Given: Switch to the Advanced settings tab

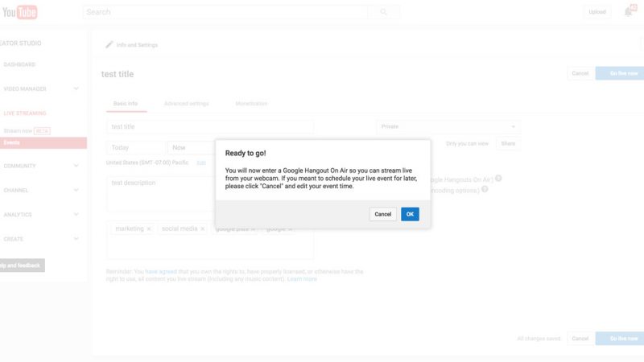Looking at the screenshot, I should coord(186,104).
